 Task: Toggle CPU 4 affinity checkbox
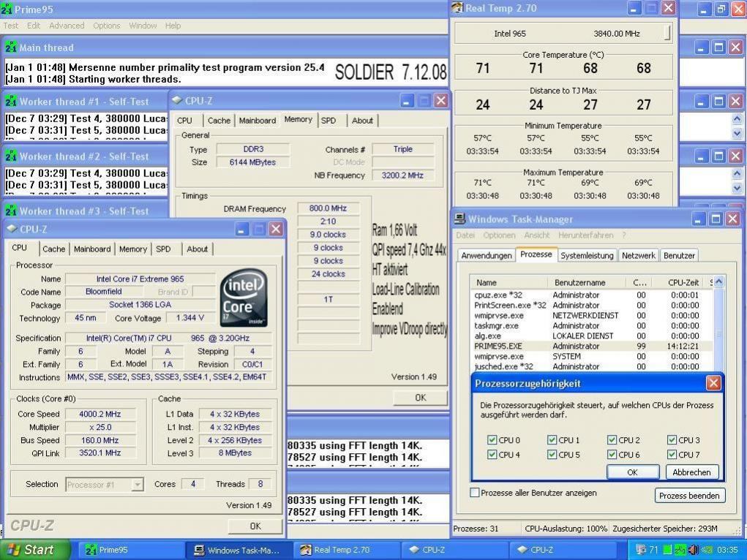[x=492, y=455]
